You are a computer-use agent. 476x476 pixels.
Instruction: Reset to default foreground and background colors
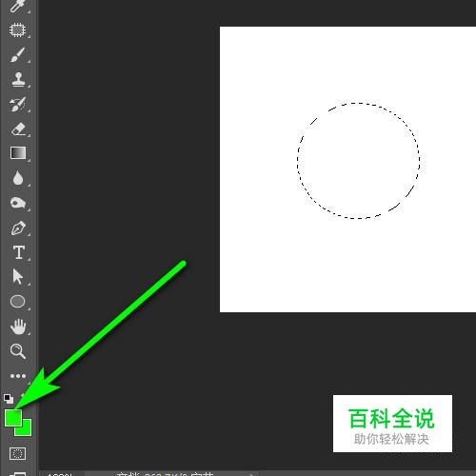(x=9, y=399)
